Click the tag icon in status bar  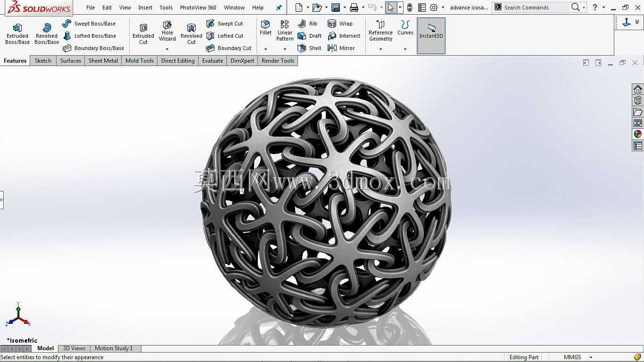point(637,357)
